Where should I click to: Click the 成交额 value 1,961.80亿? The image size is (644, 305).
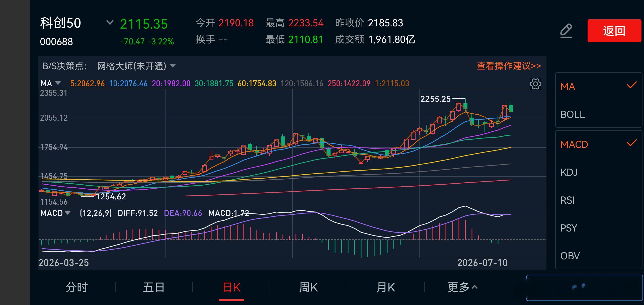tap(391, 39)
